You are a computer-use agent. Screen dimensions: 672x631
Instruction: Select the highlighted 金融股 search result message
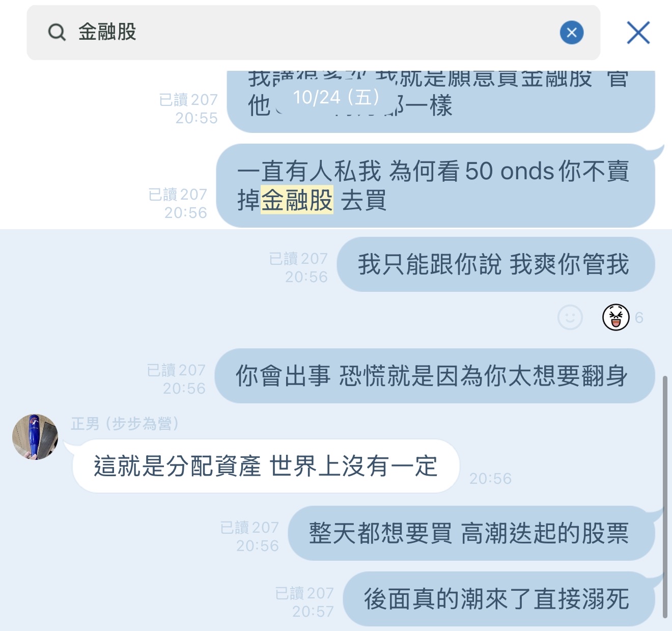click(x=436, y=185)
